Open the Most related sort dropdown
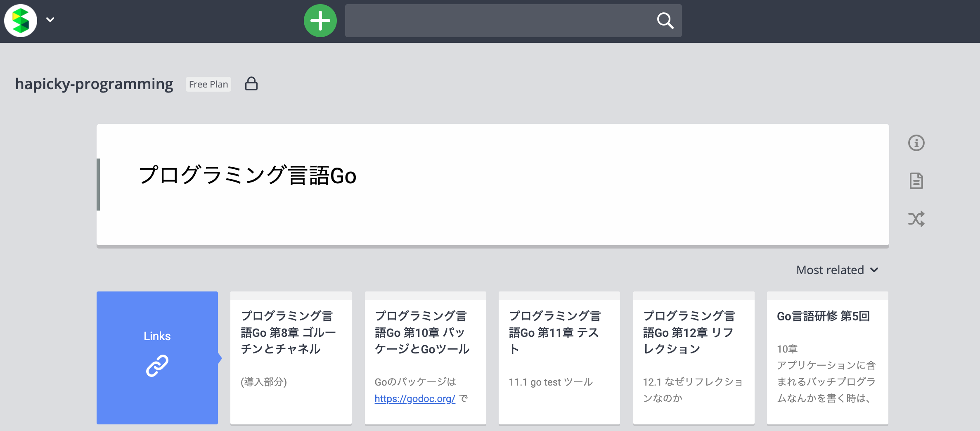980x431 pixels. [837, 270]
